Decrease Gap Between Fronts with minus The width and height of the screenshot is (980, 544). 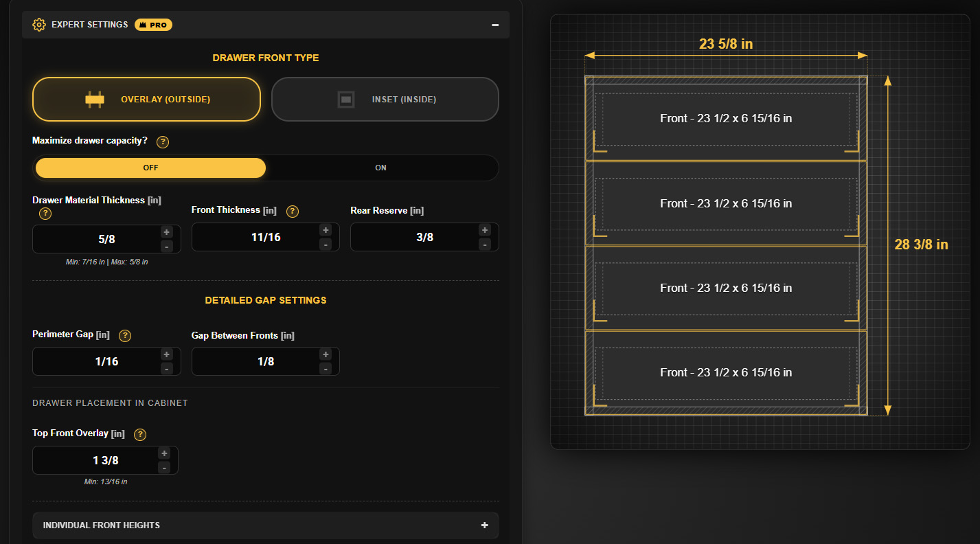click(326, 368)
